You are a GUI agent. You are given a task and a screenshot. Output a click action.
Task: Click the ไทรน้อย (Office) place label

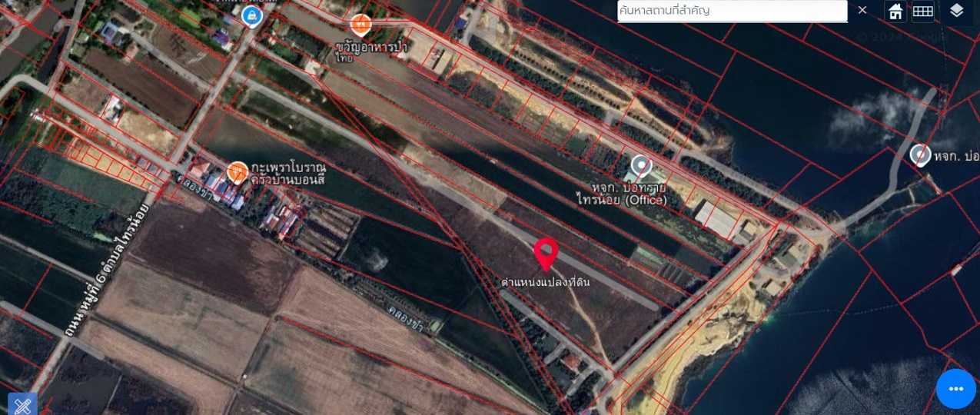622,194
